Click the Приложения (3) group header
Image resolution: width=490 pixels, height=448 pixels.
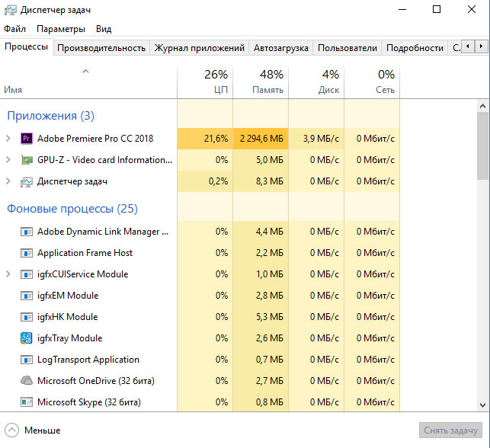[x=50, y=116]
